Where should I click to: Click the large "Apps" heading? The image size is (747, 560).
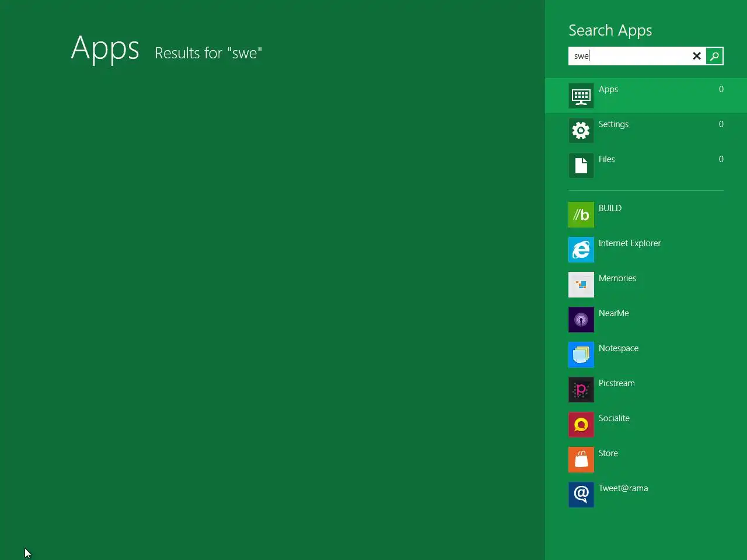pos(105,49)
